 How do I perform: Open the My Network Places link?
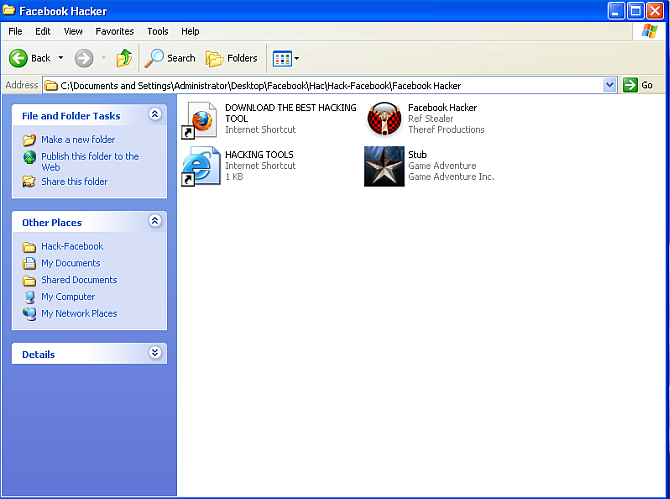79,314
